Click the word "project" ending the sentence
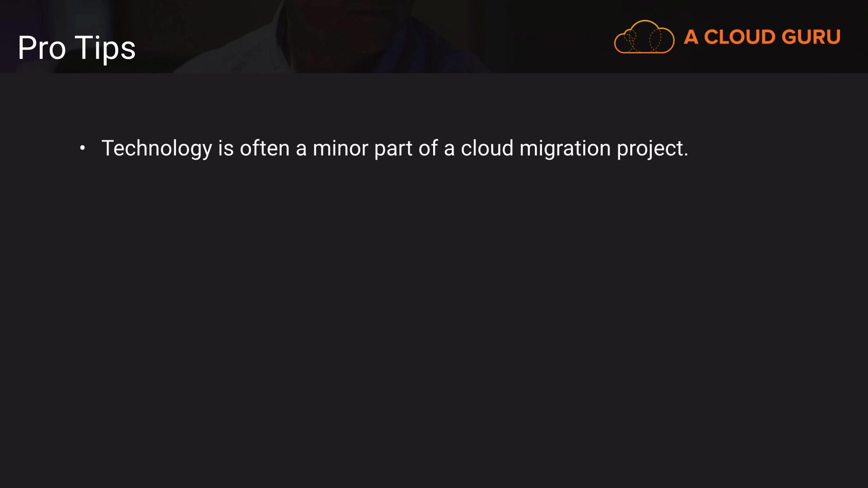Screen dimensions: 868x488 (x=650, y=148)
